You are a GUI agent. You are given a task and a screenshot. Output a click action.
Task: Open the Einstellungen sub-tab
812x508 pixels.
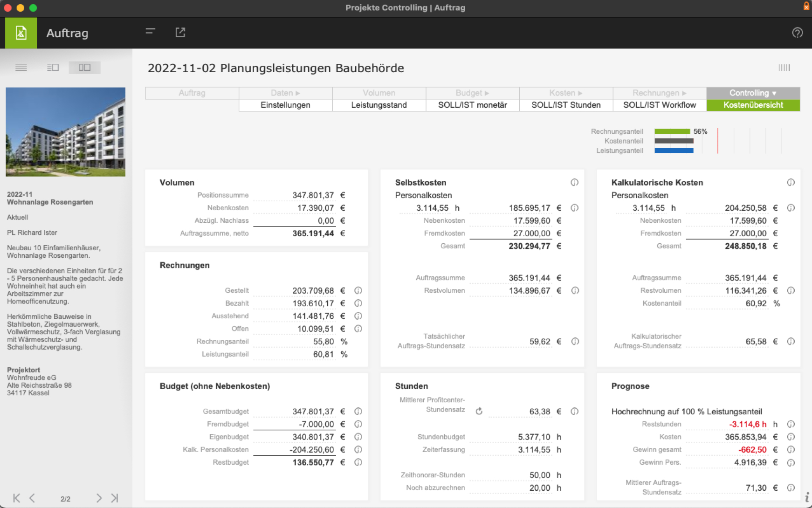point(285,105)
